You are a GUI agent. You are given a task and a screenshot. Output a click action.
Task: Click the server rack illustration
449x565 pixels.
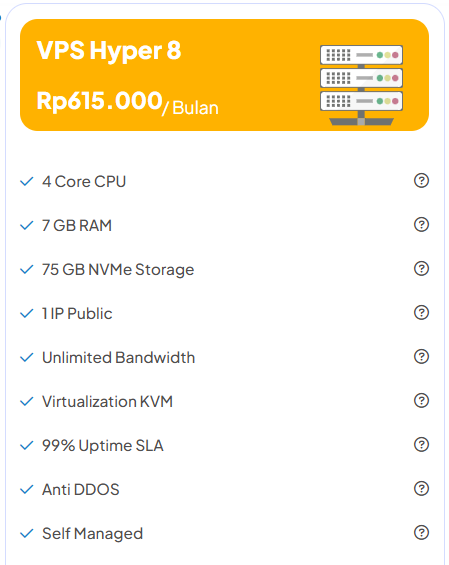tap(361, 85)
